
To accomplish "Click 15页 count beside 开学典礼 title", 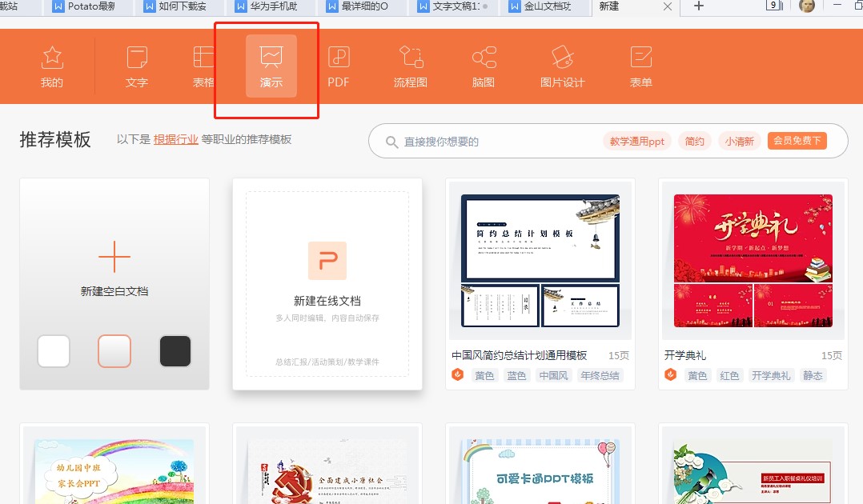I will pos(832,355).
